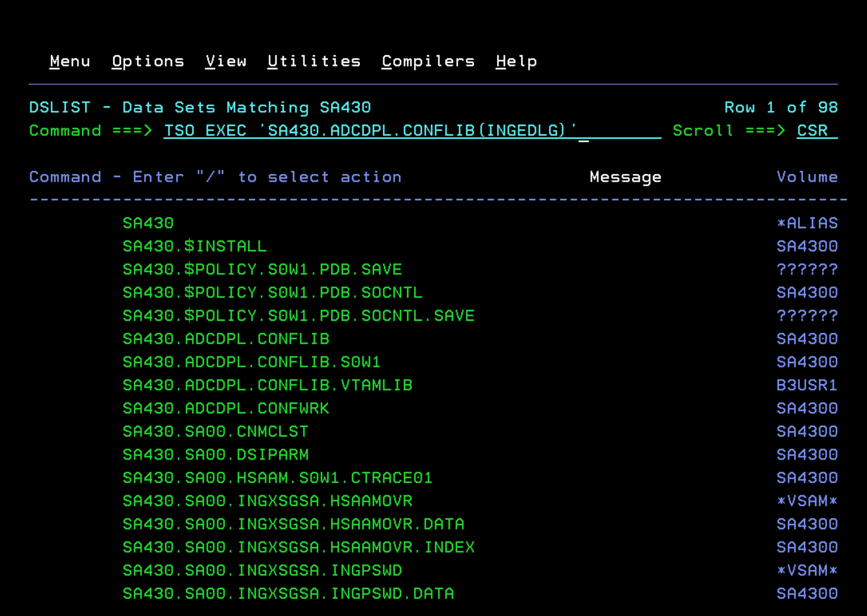
Task: Select SA430.SA00.DSIPARM data set
Action: point(215,455)
